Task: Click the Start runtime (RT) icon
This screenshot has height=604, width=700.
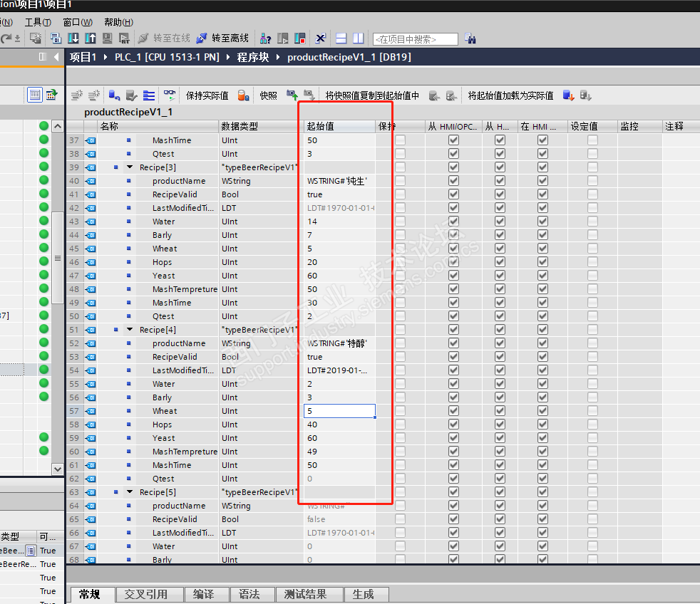Action: click(124, 38)
